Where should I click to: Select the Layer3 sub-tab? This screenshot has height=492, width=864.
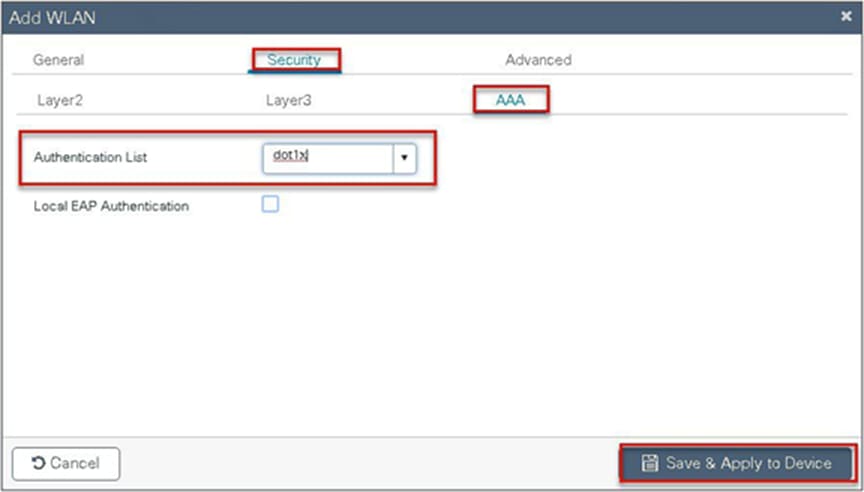(288, 100)
